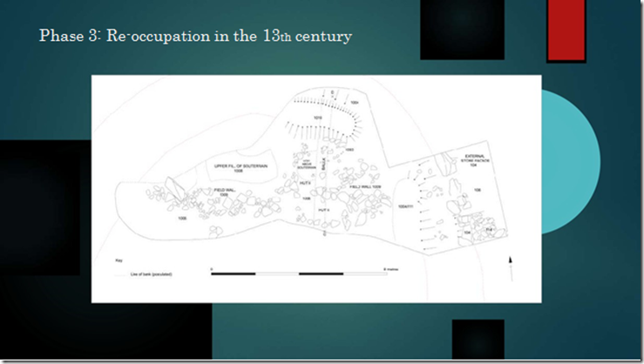Click the western "Field wall" label
The height and width of the screenshot is (364, 644).
pos(224,192)
